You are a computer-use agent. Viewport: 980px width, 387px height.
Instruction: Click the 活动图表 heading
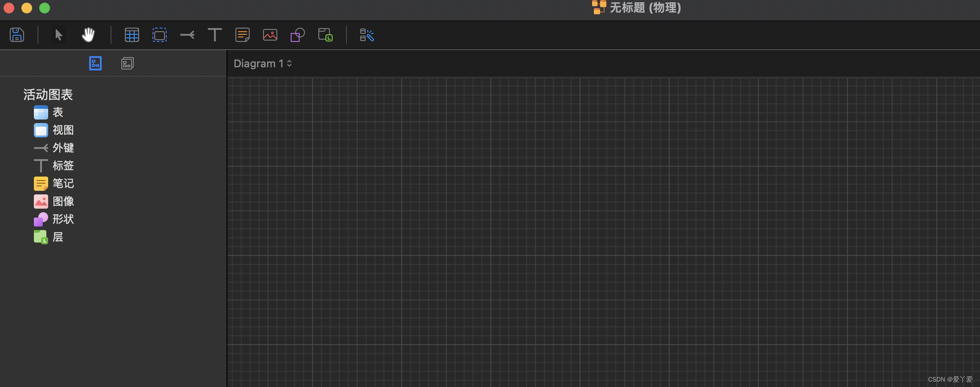(x=48, y=95)
